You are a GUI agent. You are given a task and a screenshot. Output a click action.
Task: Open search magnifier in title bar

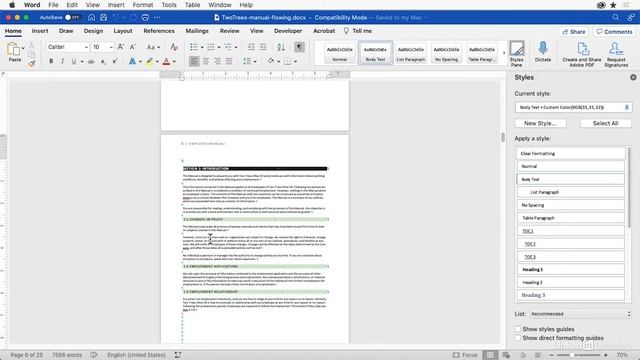pos(616,18)
